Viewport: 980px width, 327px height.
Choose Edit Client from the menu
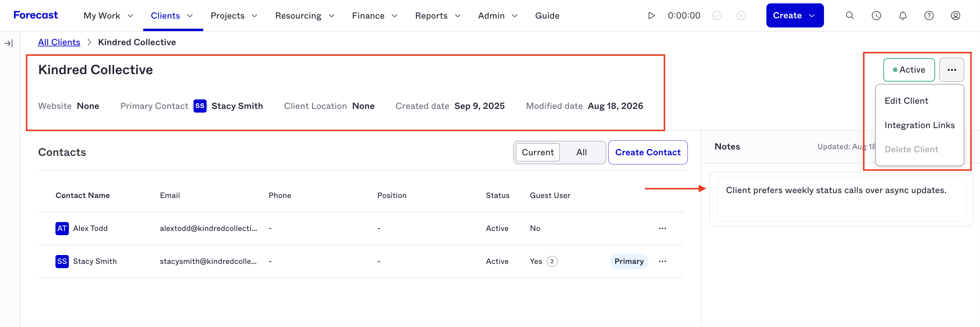(906, 101)
